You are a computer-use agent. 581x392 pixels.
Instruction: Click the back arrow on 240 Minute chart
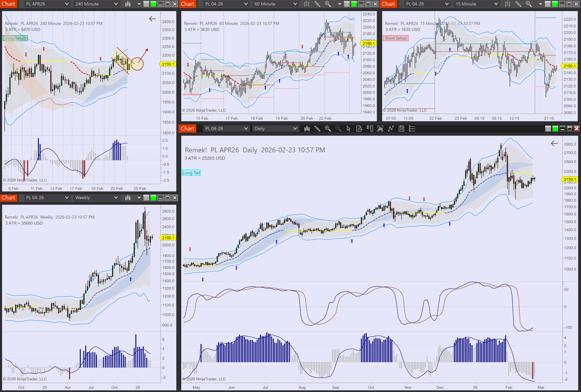(152, 19)
